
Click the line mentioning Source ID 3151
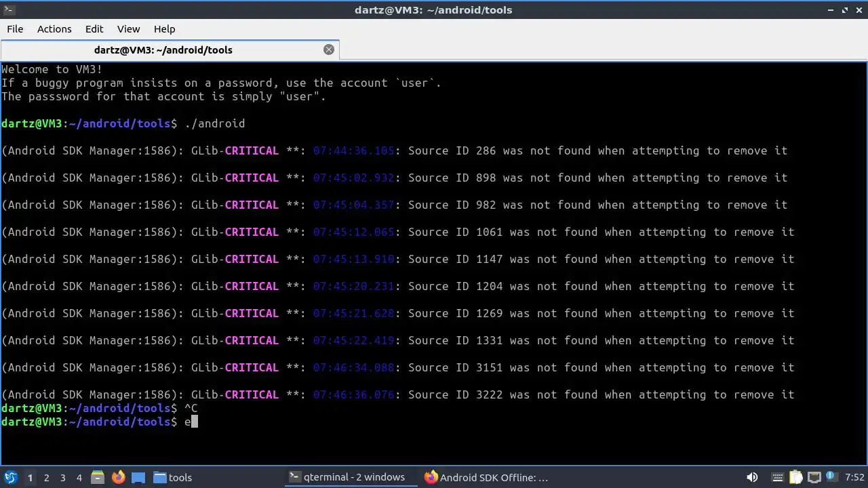(397, 367)
